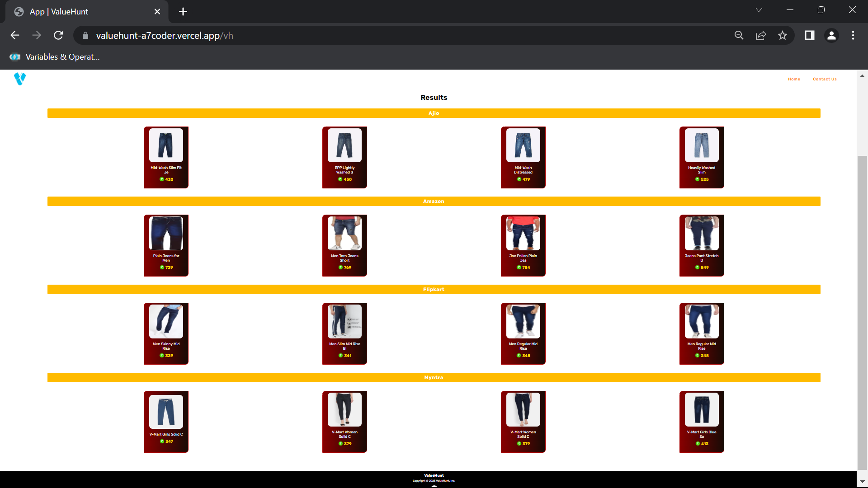Open Mid-Wash Slim Fit jeans card
The image size is (868, 488).
[166, 157]
